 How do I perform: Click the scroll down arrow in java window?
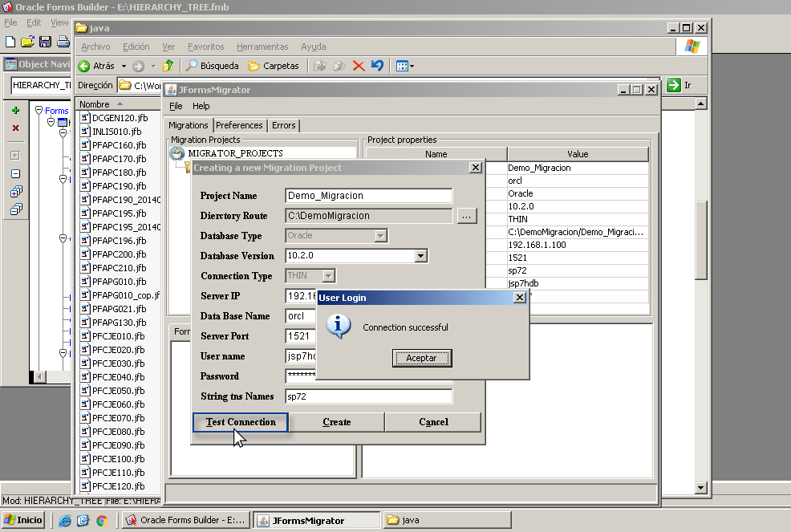(700, 488)
